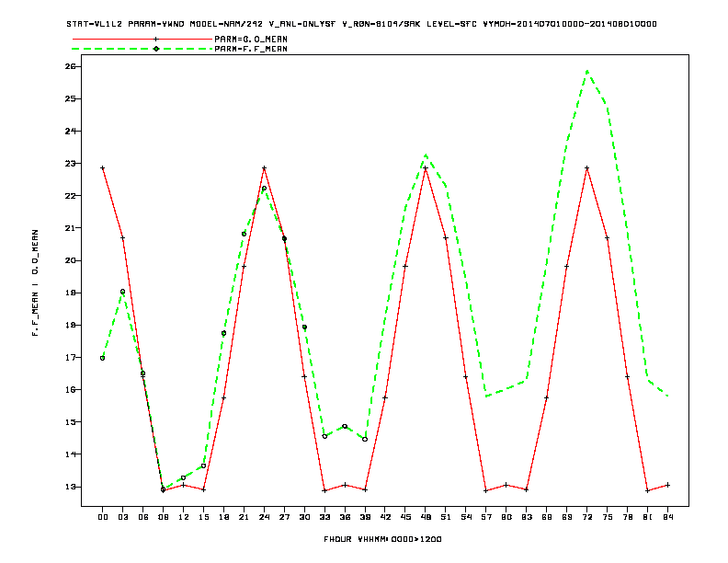Select the PARM=O.O_MEAN legend label

[x=251, y=39]
